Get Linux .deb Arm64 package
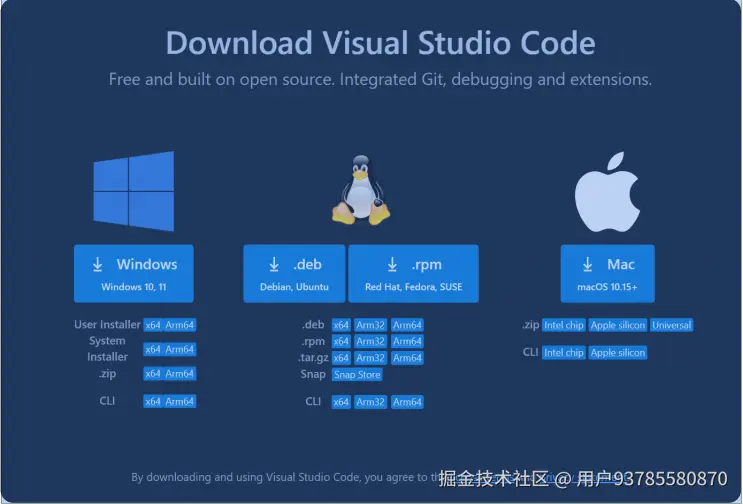Image resolution: width=743 pixels, height=504 pixels. [407, 325]
